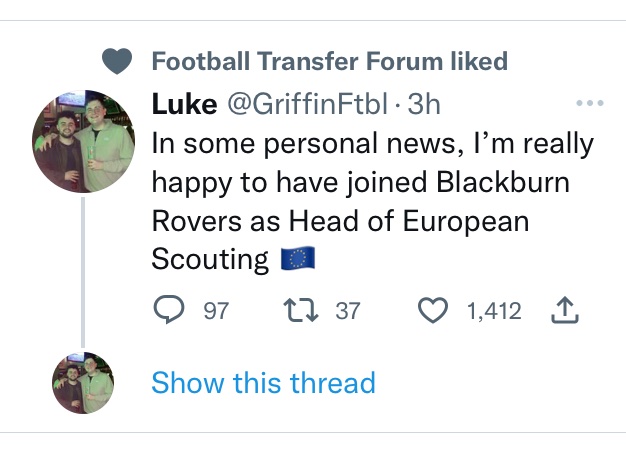This screenshot has height=454, width=626.
Task: Like the tweet with the heart outline
Action: [x=434, y=312]
